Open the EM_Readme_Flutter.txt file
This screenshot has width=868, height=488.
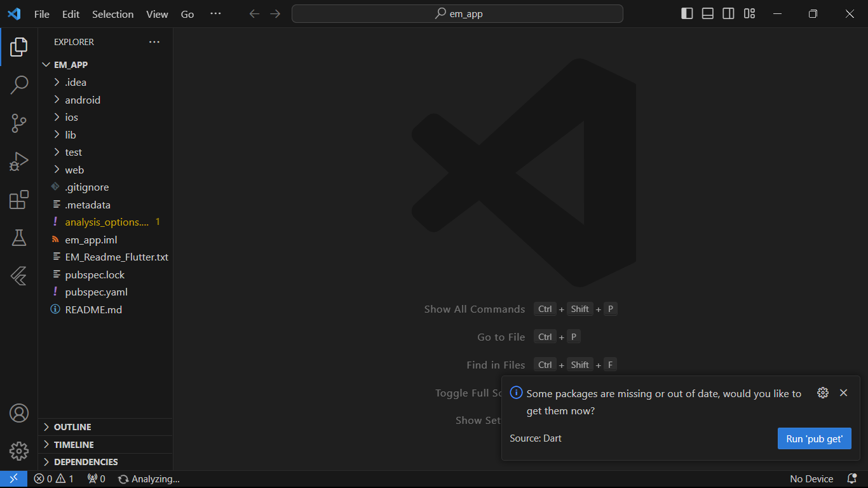click(x=105, y=257)
